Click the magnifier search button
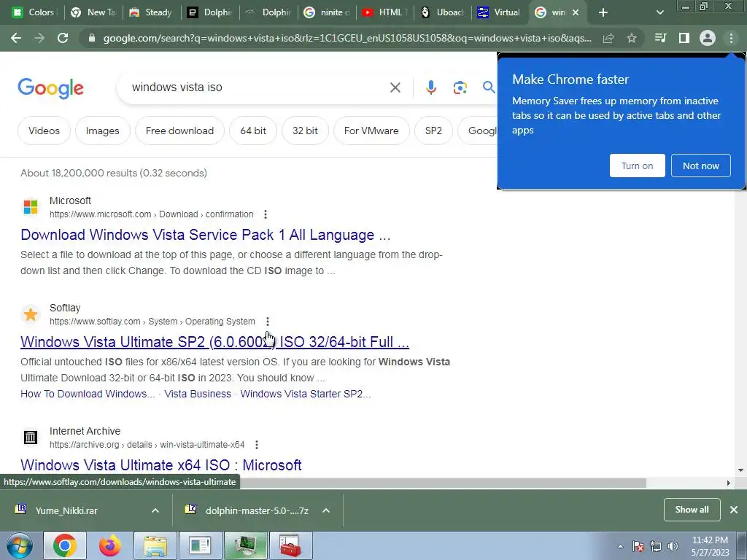The image size is (747, 560). pos(489,87)
